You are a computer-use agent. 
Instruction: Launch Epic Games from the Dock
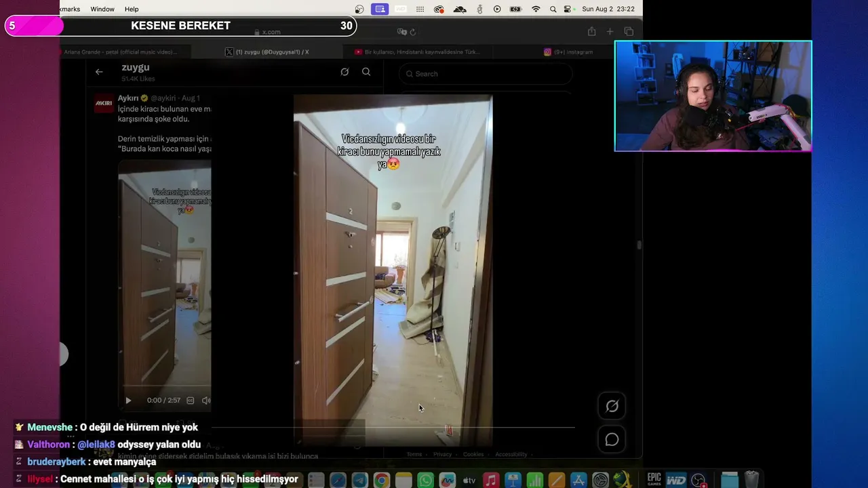point(654,480)
